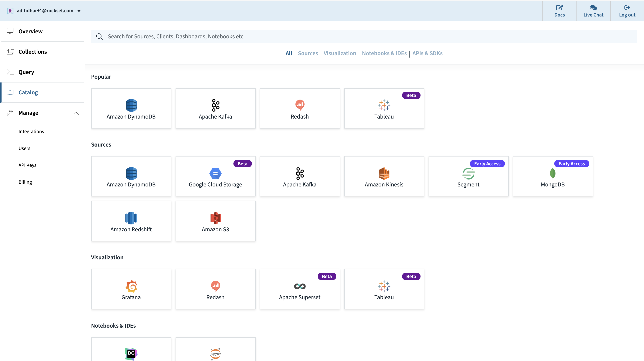Open the Amazon Kinesis source tile

384,176
